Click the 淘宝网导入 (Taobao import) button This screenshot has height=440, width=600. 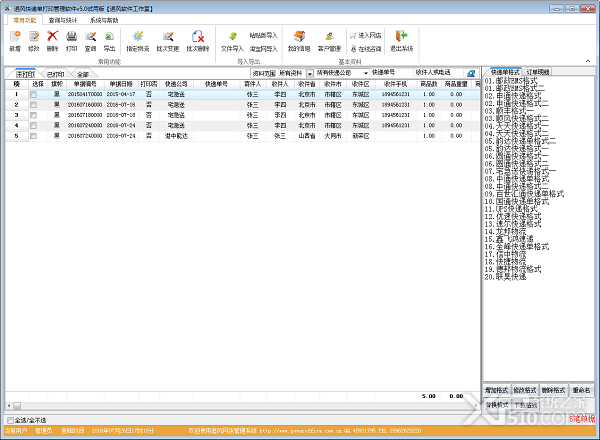[263, 49]
